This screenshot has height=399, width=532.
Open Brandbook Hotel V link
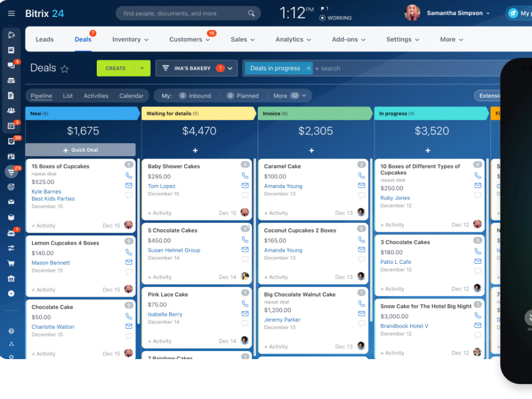click(x=404, y=326)
